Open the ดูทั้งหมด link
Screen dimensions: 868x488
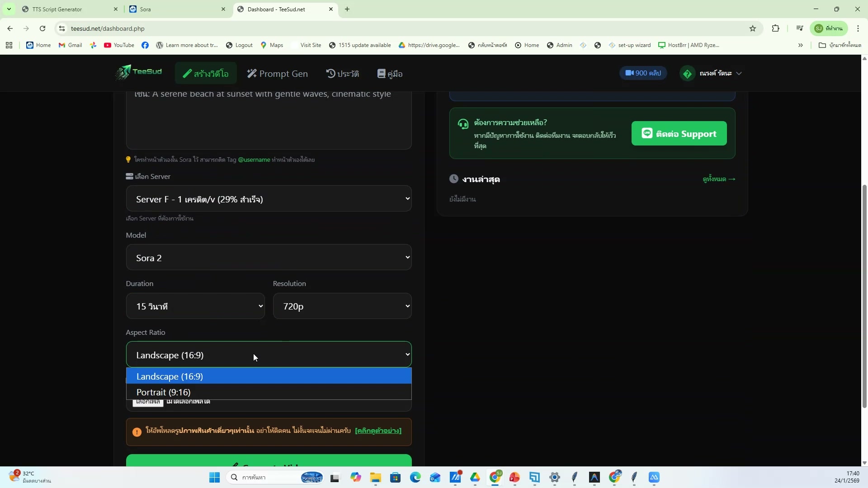719,179
